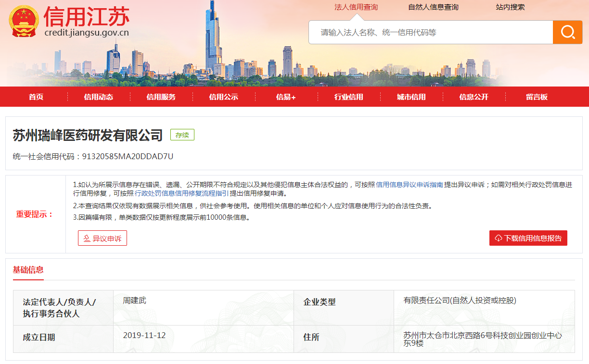This screenshot has height=364, width=589.
Task: Open the 信用动态 navigation item
Action: click(x=99, y=97)
